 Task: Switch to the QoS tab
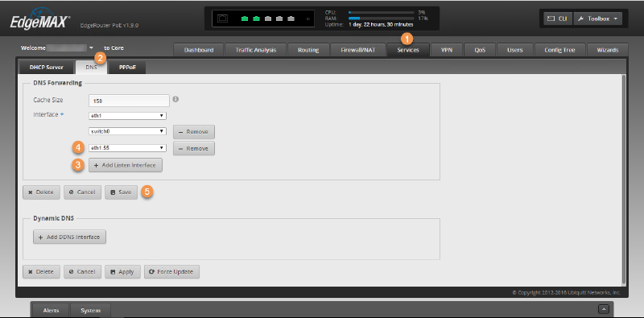[x=480, y=50]
